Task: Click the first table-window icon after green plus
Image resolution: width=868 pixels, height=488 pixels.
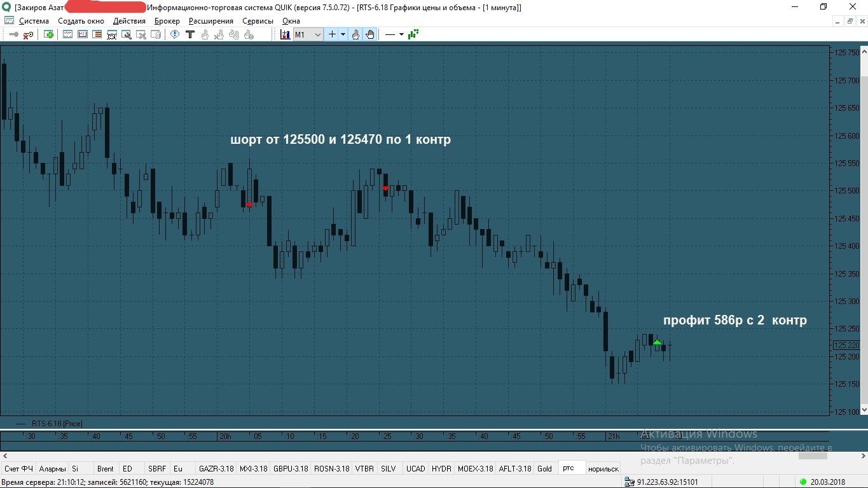Action: [x=67, y=34]
